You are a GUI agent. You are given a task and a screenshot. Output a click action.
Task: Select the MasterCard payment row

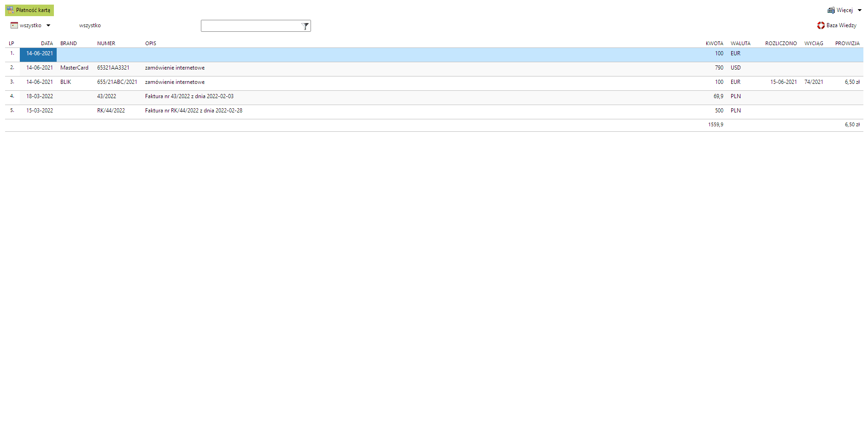click(x=74, y=68)
